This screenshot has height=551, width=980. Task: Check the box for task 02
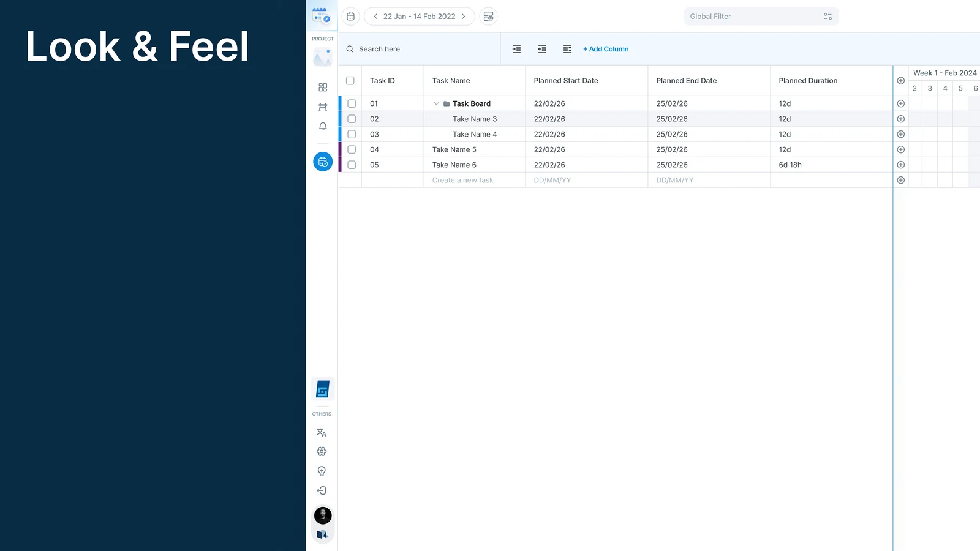tap(352, 119)
